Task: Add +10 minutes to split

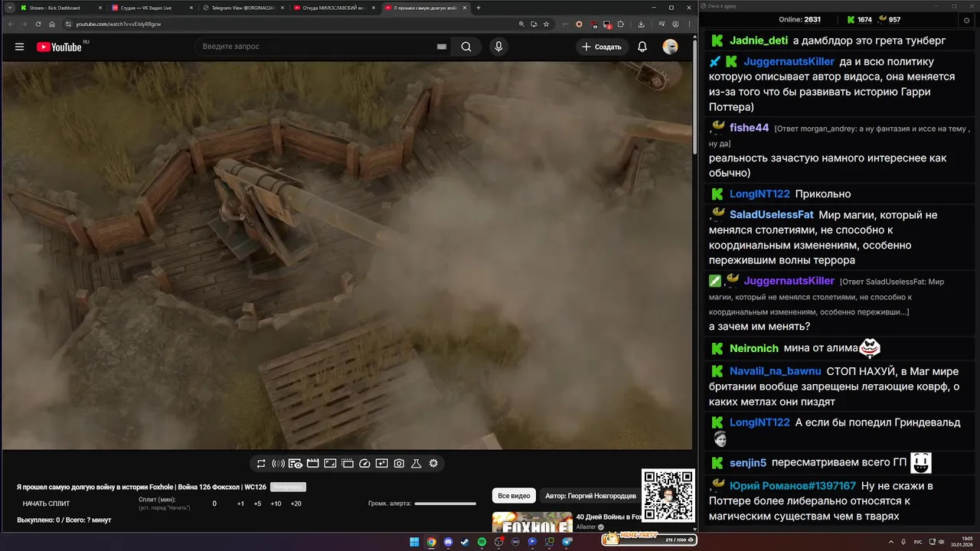Action: pyautogui.click(x=276, y=504)
